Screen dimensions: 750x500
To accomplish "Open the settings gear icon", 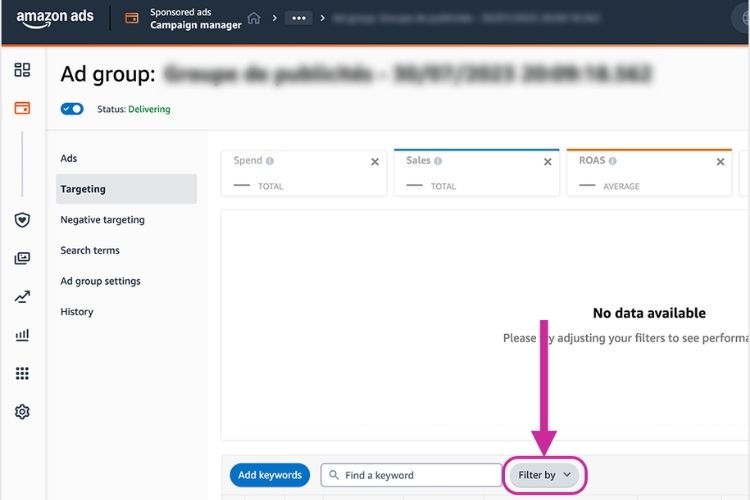I will tap(22, 411).
